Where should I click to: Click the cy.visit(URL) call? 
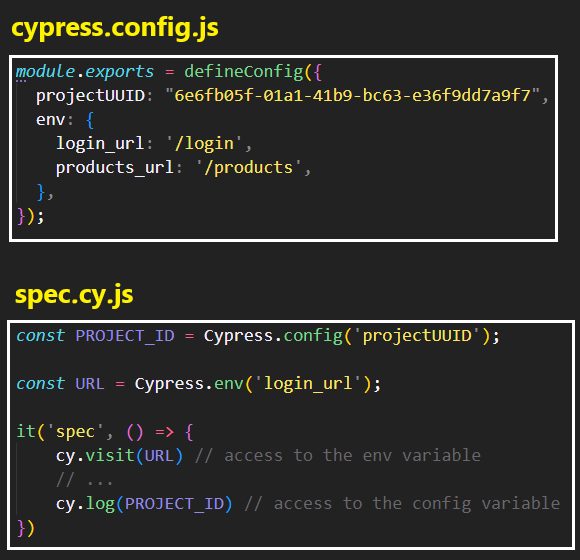119,456
